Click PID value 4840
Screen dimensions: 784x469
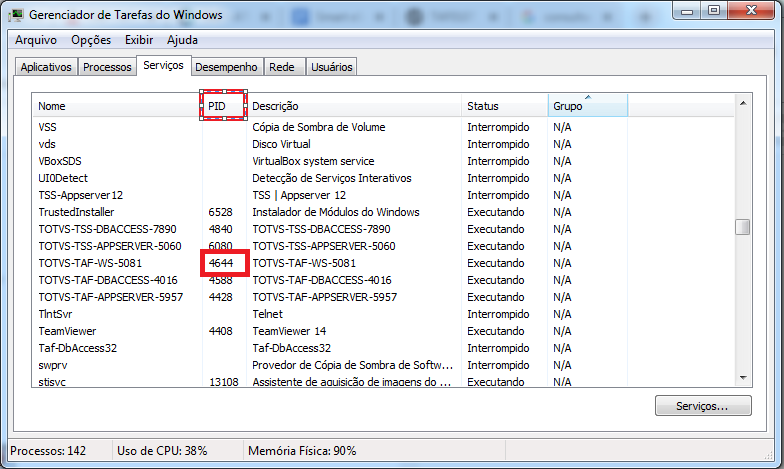click(x=220, y=229)
